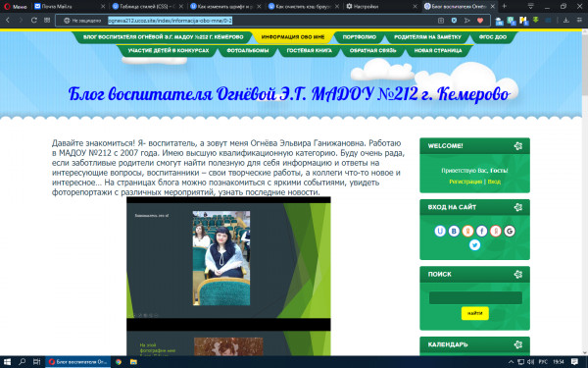Click the heart bookmark icon

point(480,21)
